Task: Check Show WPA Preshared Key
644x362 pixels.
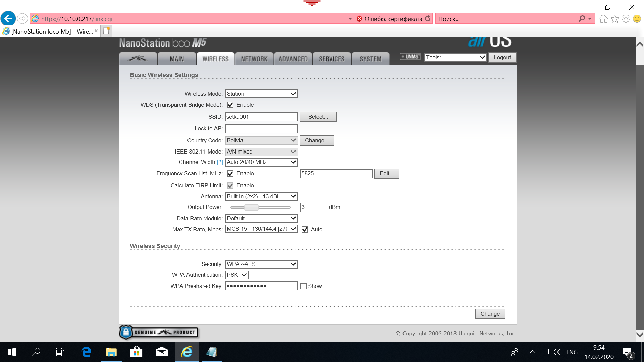Action: pos(303,286)
